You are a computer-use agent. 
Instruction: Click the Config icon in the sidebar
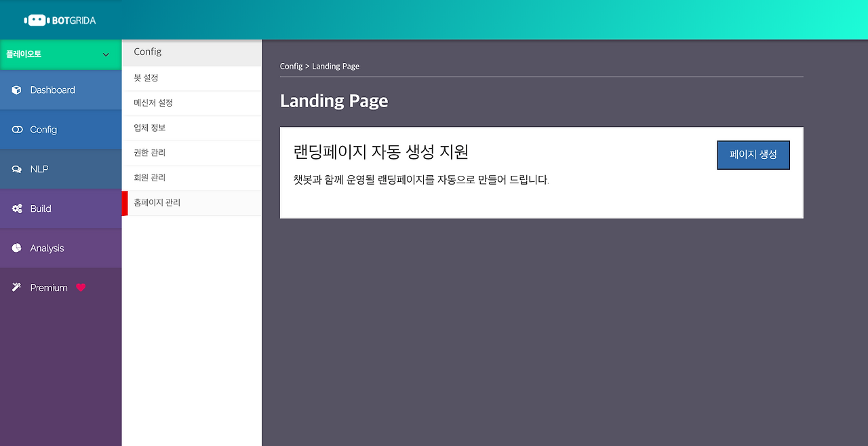(x=15, y=129)
